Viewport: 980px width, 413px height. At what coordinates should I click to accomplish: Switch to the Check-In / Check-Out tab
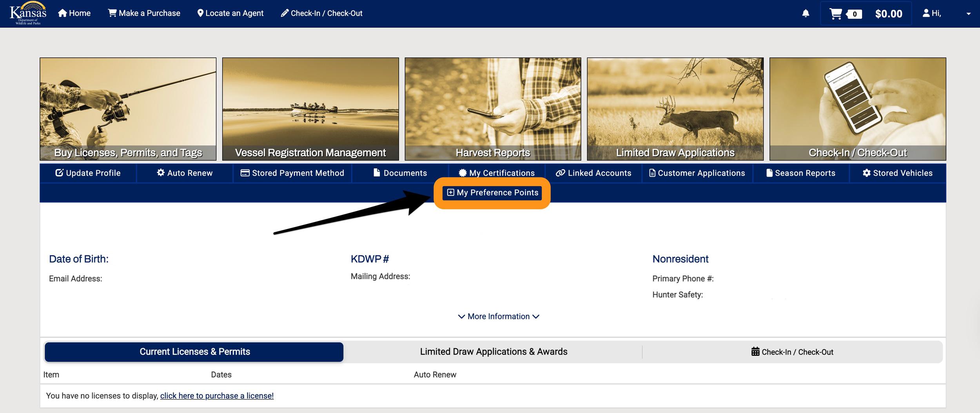(792, 352)
